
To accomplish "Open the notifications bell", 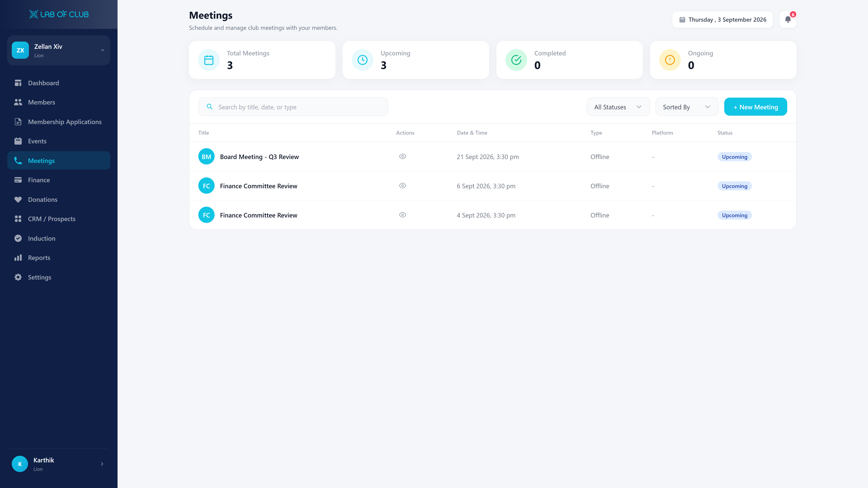I will tap(788, 20).
